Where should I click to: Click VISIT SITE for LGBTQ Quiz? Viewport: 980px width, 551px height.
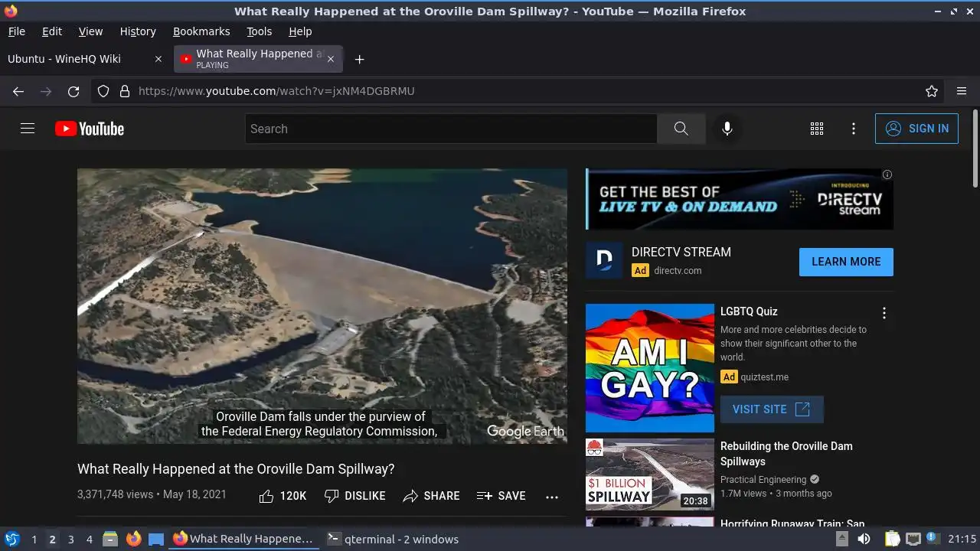[x=772, y=409]
